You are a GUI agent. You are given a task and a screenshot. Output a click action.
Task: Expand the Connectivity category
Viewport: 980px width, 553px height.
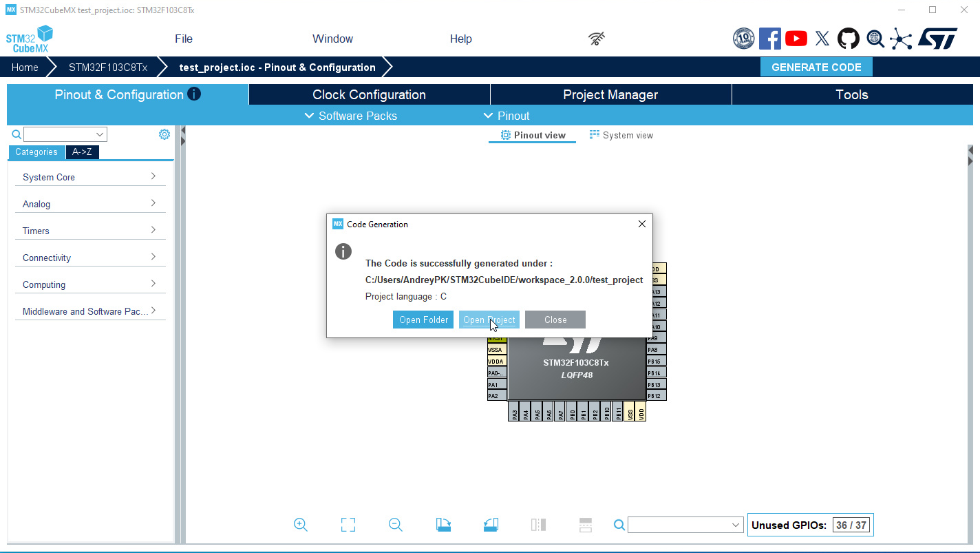90,258
